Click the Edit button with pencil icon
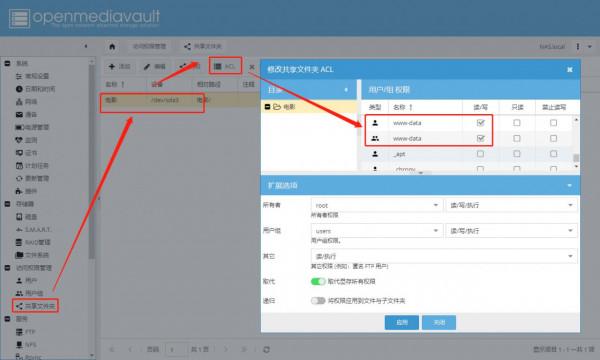The width and height of the screenshot is (600, 360). pos(155,67)
